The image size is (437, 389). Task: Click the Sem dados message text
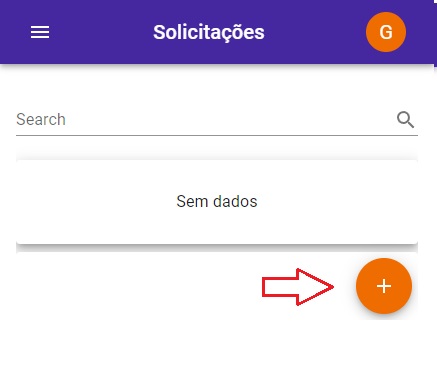[217, 201]
